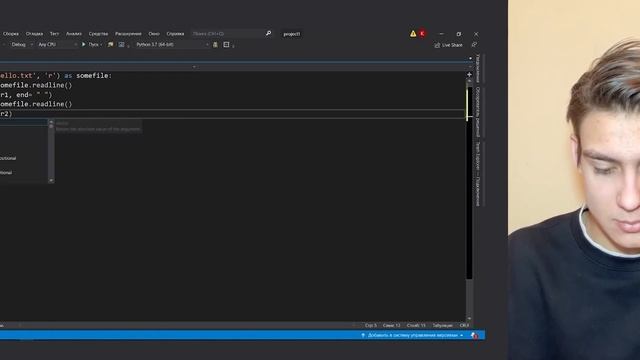The height and width of the screenshot is (360, 640).
Task: Click the editor vertical scrollbar track
Action: 469,200
